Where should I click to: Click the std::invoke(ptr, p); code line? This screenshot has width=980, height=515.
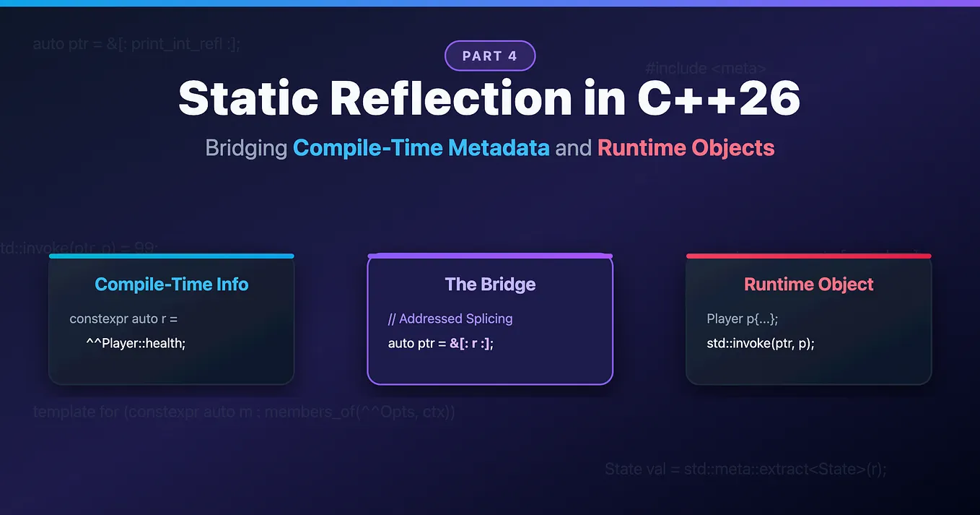tap(761, 343)
